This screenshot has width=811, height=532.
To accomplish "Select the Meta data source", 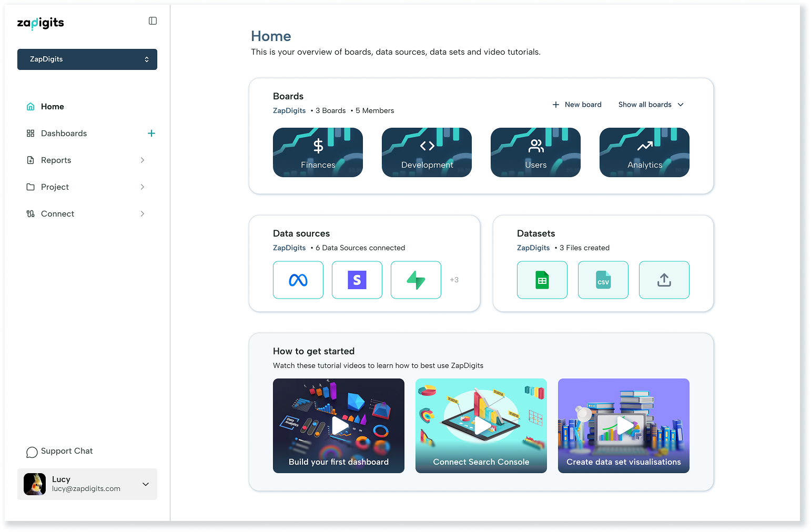I will (298, 280).
